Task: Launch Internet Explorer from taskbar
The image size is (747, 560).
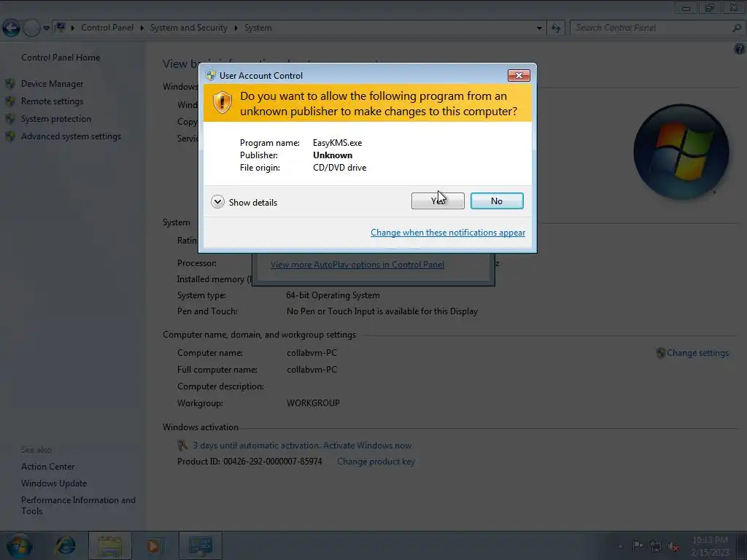Action: pos(65,545)
